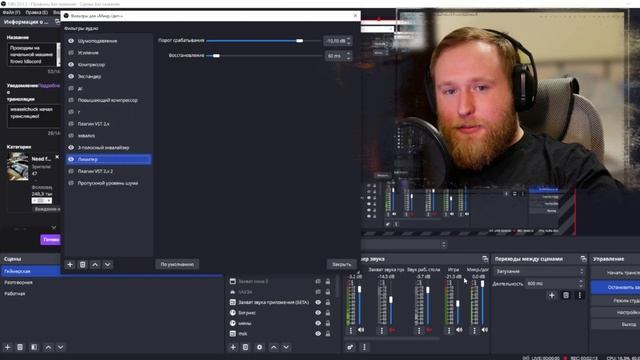
Task: Remove scene transition with trash icon
Action: (x=566, y=295)
